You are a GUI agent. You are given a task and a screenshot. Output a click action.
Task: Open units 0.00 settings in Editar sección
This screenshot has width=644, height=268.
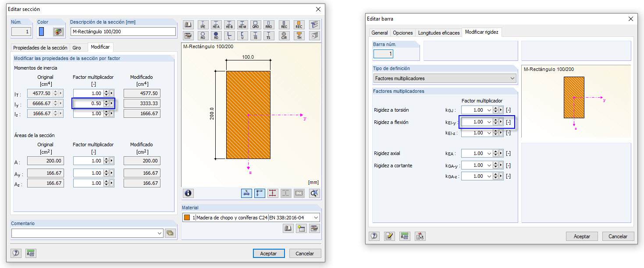tap(31, 253)
